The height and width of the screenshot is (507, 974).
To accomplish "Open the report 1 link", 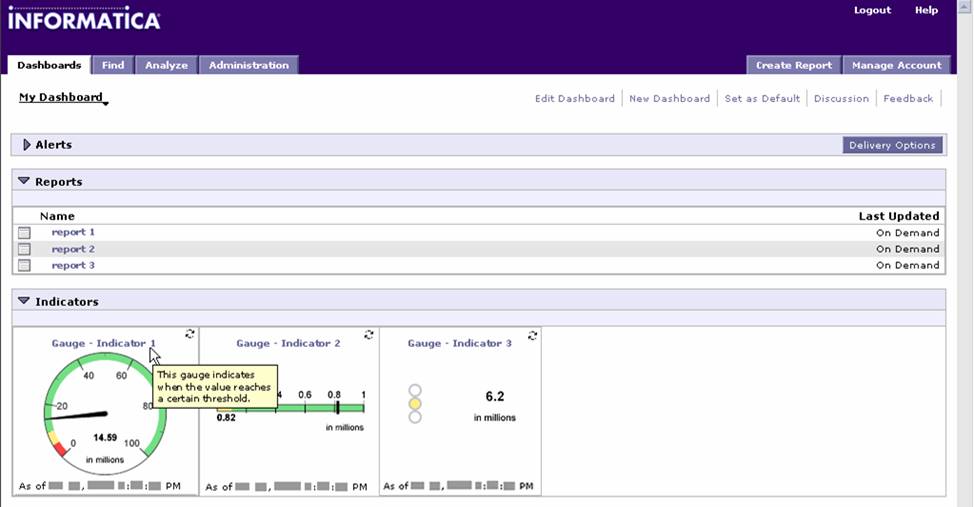I will coord(73,232).
